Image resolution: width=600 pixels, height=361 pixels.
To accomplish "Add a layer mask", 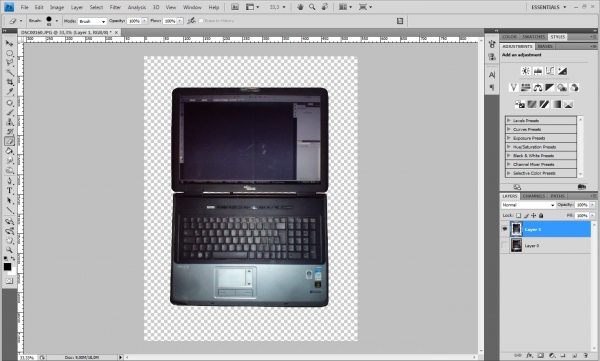I will click(x=540, y=356).
